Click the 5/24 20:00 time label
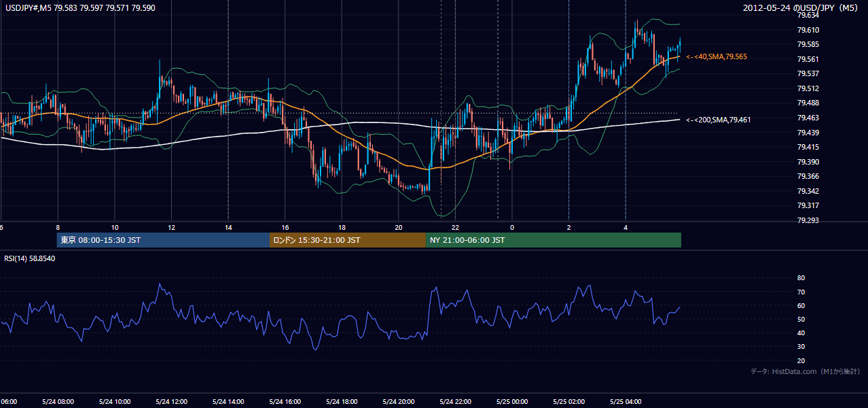This screenshot has width=868, height=408. point(399,402)
